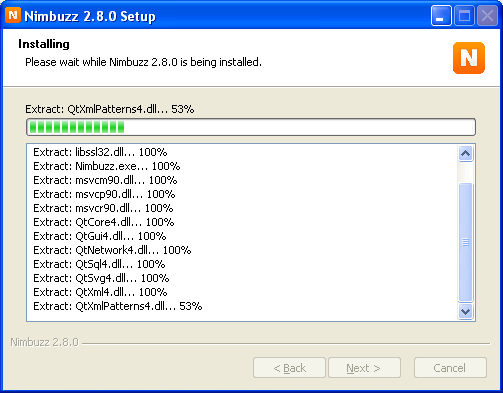Select the 'Extract: msvcr90.dll... 100%' log line
Viewport: 503px width, 393px height.
pyautogui.click(x=103, y=208)
